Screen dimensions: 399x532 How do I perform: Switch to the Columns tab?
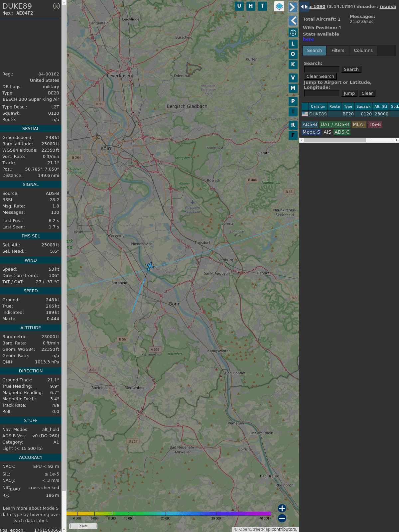pos(363,51)
